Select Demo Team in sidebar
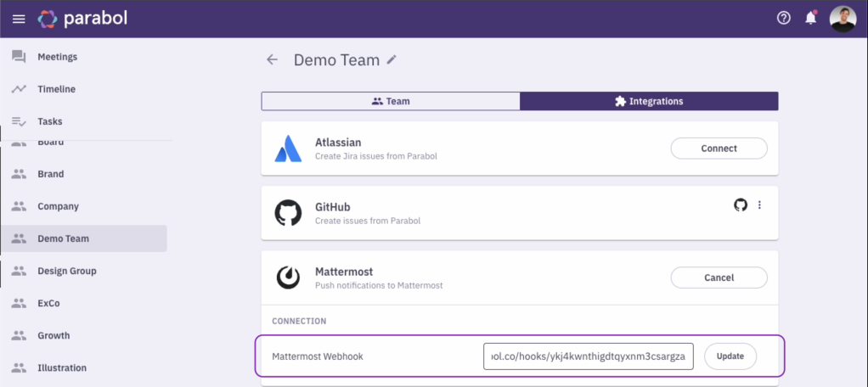Image resolution: width=868 pixels, height=387 pixels. pos(83,238)
